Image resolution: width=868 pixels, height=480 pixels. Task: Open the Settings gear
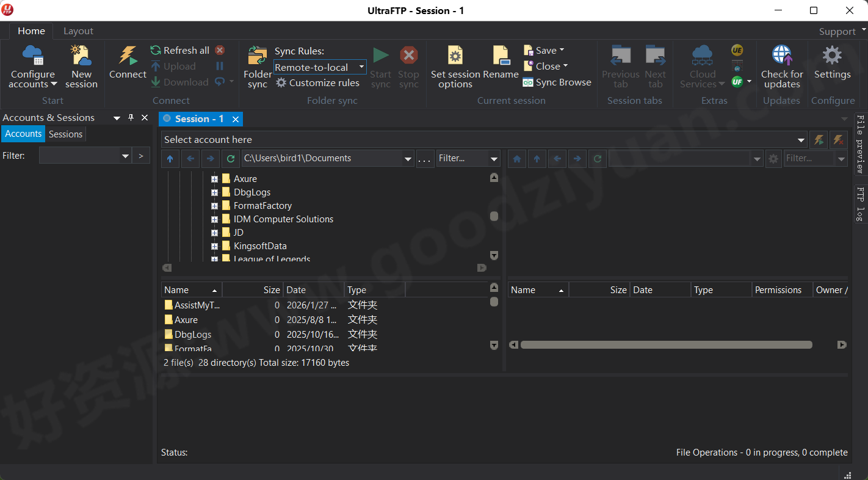tap(832, 56)
